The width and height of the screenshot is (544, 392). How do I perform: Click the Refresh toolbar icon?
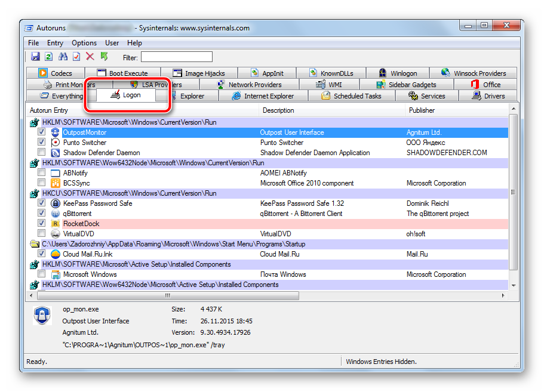pyautogui.click(x=49, y=57)
